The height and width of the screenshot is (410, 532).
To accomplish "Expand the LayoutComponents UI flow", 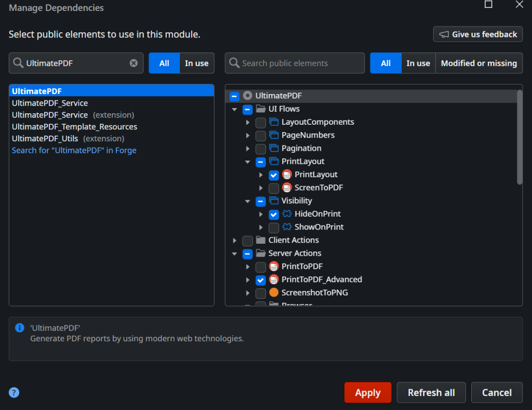I will click(x=248, y=122).
